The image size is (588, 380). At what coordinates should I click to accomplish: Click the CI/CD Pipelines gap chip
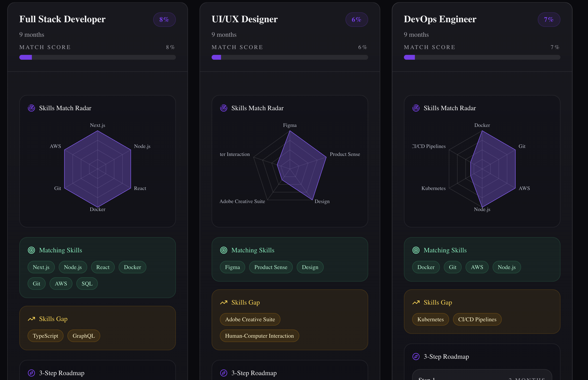477,320
